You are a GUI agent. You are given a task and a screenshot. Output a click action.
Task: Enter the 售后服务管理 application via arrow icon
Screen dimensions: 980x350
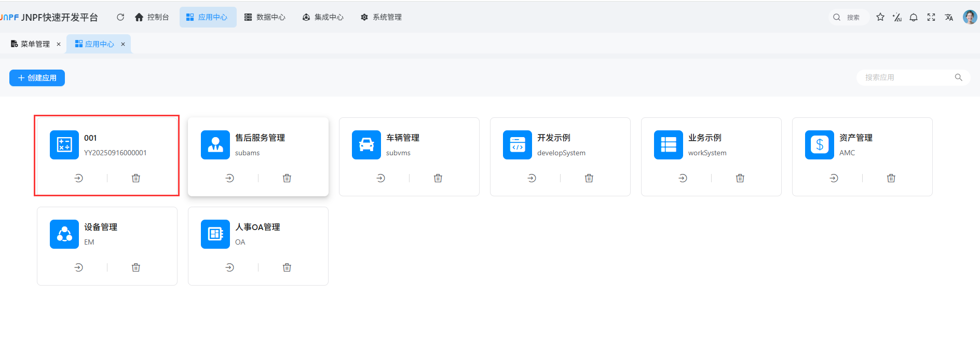coord(230,178)
